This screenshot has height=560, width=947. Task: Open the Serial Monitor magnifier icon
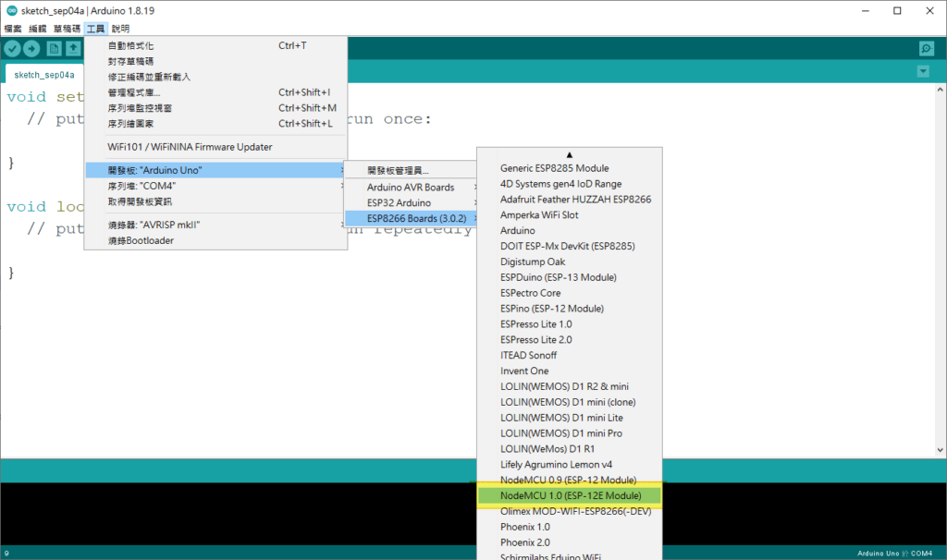[926, 49]
